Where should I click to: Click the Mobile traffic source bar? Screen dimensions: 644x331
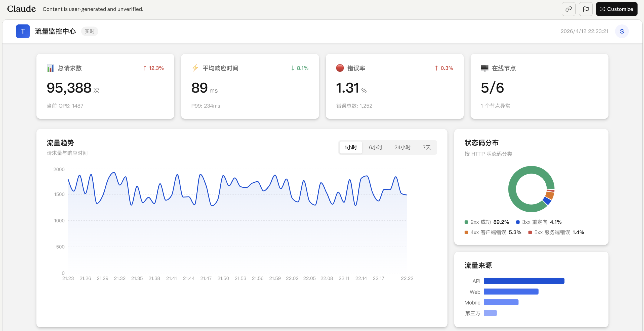[501, 302]
